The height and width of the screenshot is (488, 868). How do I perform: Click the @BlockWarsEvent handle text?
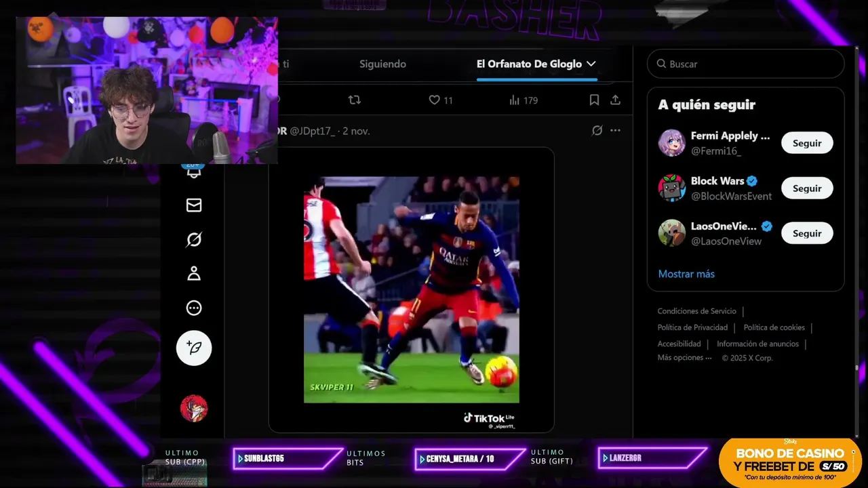pyautogui.click(x=731, y=196)
